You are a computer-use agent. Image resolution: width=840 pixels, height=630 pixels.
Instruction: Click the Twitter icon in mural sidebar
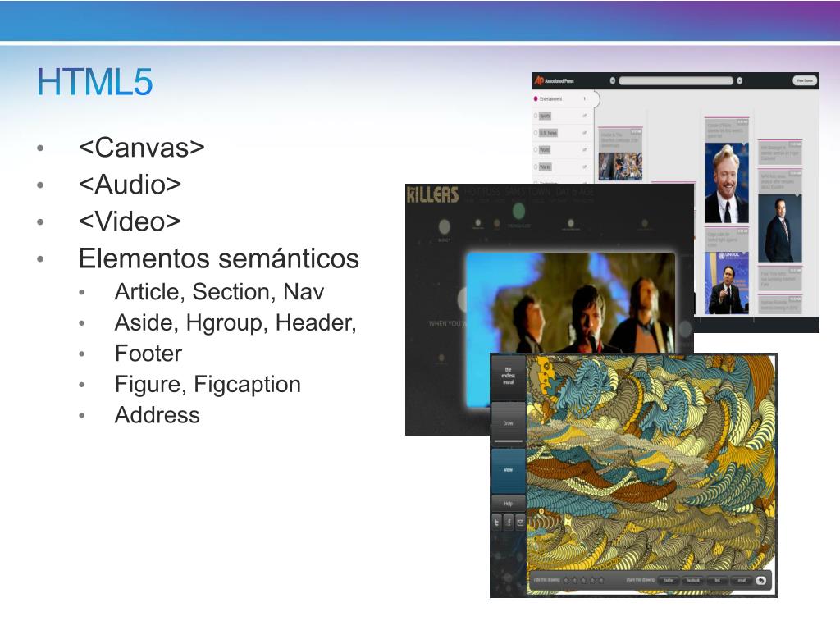(x=496, y=523)
